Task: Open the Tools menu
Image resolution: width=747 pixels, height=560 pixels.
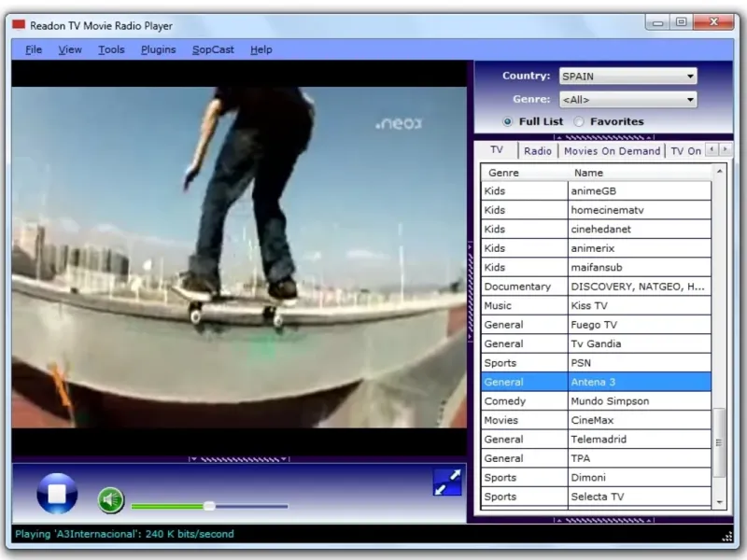Action: [111, 49]
